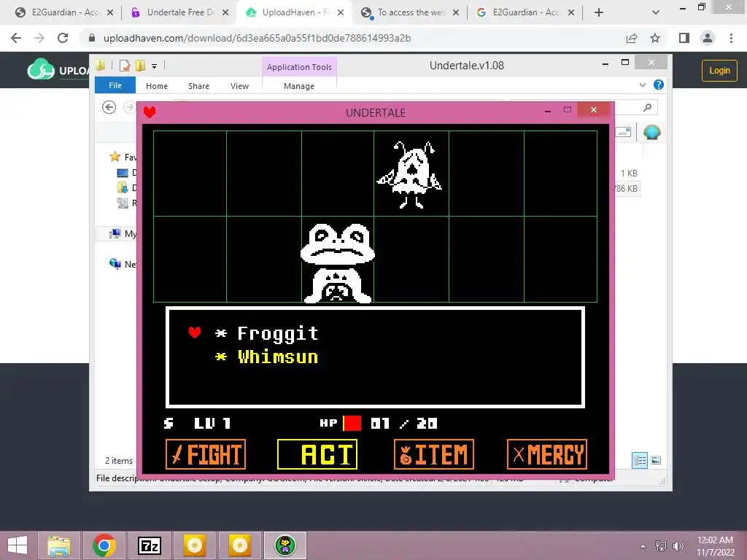This screenshot has height=560, width=747.
Task: Target Froggit in the enemy list
Action: click(278, 333)
